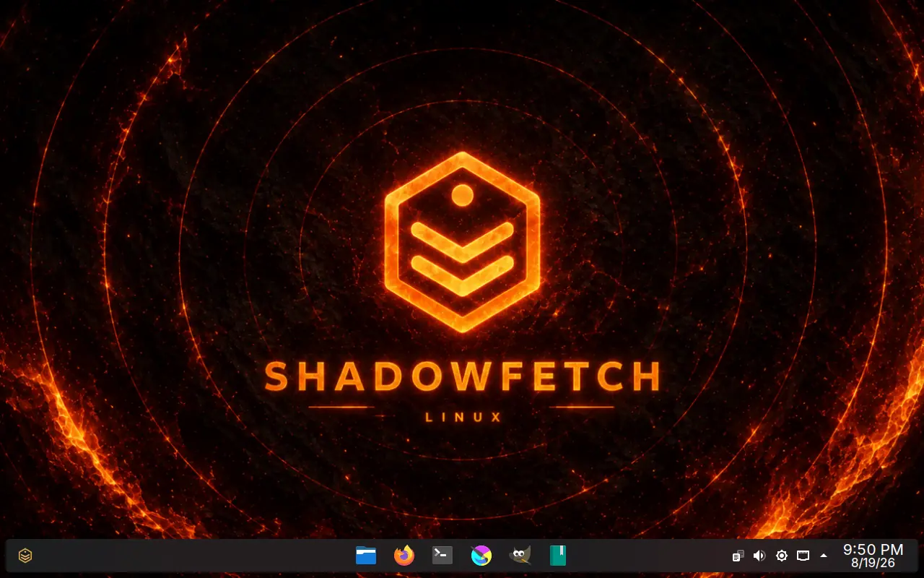924x578 pixels.
Task: Open the volume control in system tray
Action: (x=759, y=556)
